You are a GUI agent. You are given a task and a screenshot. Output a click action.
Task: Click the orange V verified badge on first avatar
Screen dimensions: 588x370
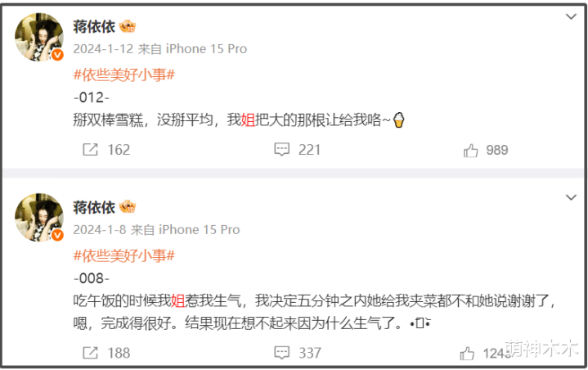[x=57, y=55]
